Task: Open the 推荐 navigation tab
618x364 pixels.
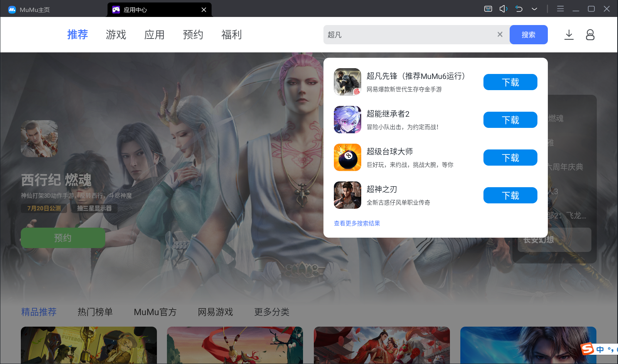Action: click(x=77, y=35)
